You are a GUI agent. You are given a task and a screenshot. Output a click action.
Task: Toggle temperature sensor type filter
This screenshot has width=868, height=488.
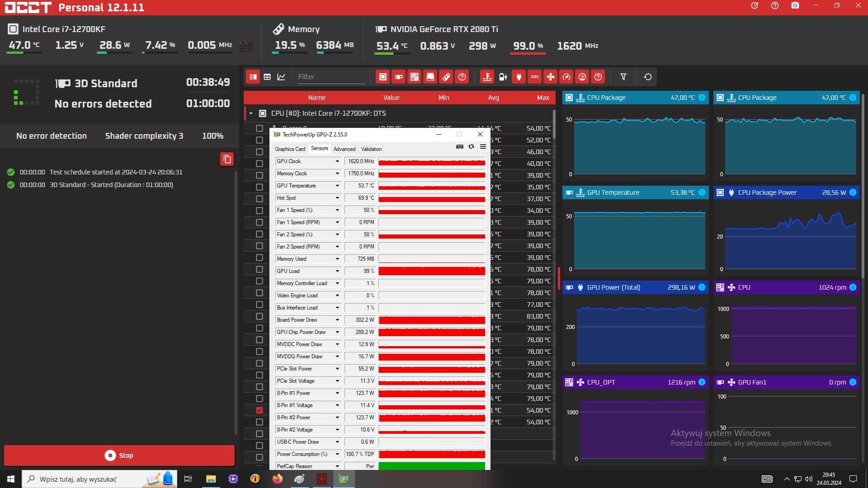click(487, 77)
